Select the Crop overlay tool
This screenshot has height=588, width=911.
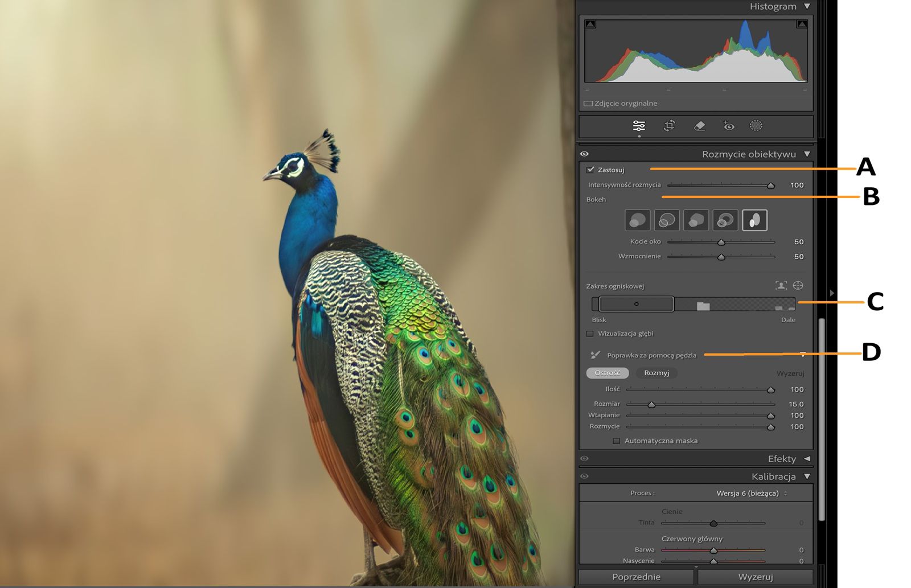pos(670,126)
